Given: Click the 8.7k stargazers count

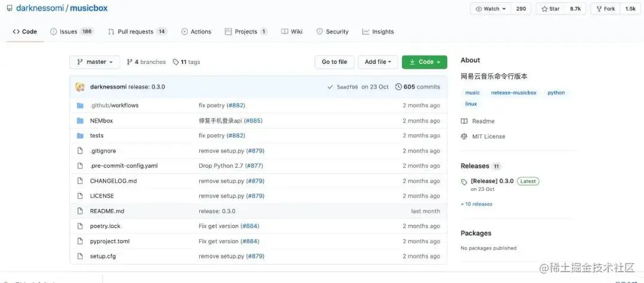Looking at the screenshot, I should tap(575, 8).
